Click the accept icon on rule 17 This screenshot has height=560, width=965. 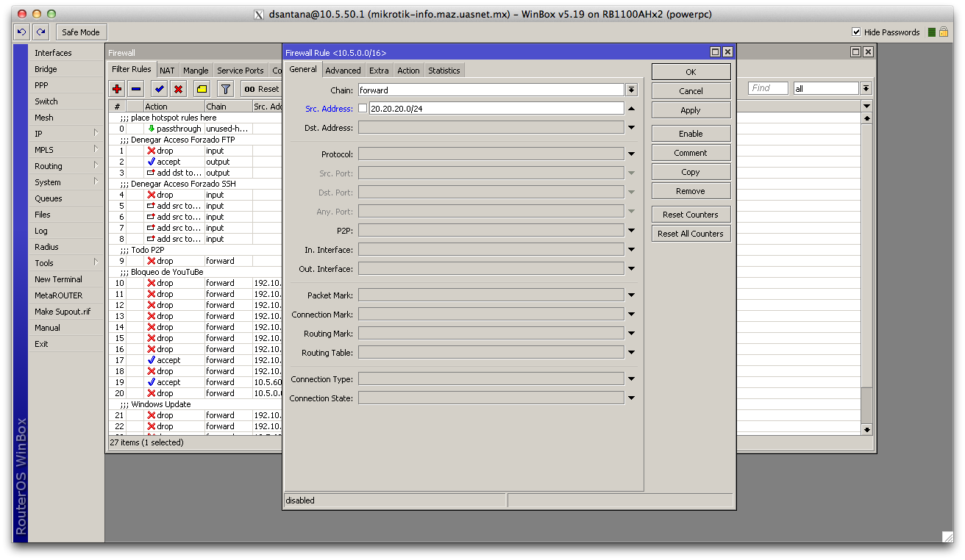point(152,360)
